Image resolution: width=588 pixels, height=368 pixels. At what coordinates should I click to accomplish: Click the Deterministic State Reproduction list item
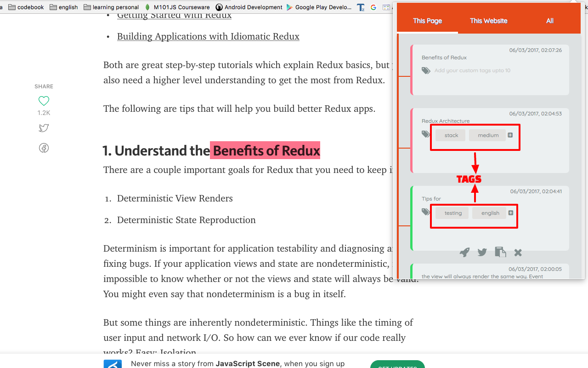point(187,220)
